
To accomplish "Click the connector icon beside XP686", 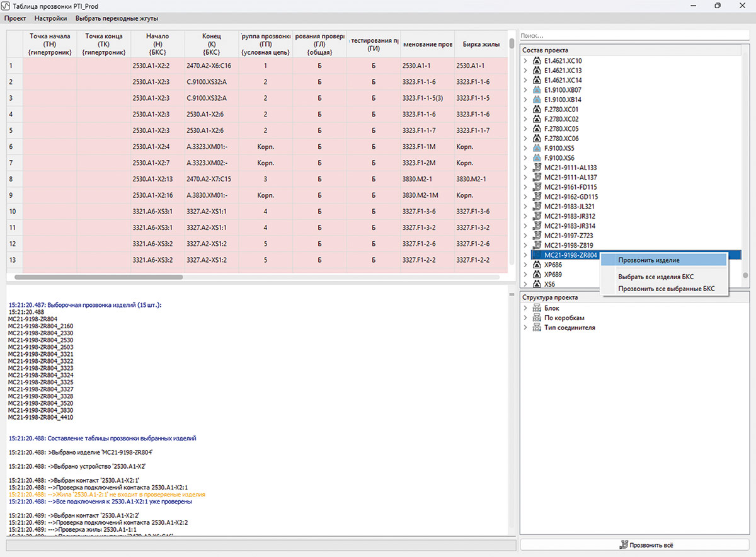I will [537, 265].
